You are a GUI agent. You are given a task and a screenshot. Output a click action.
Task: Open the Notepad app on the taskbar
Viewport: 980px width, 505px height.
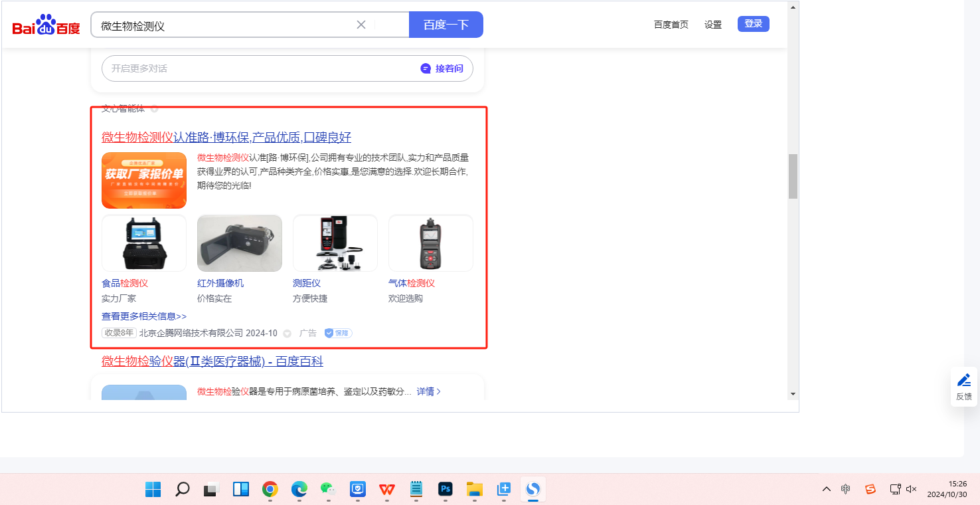click(416, 490)
